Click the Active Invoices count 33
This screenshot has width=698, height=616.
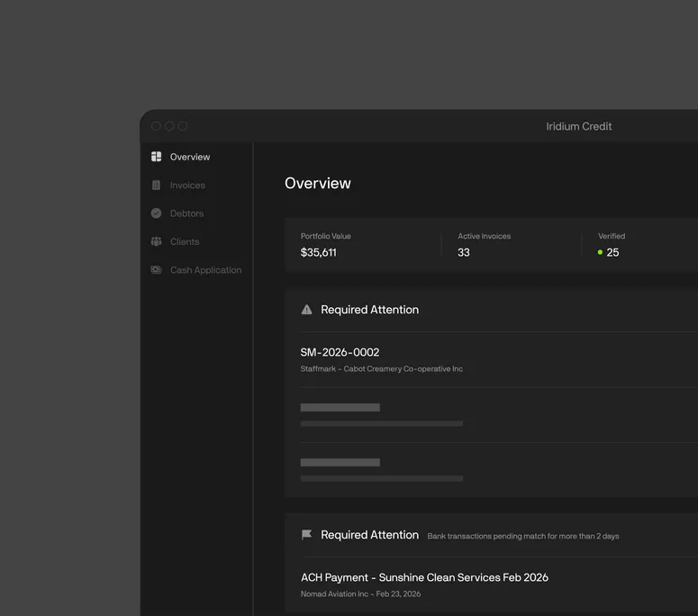464,252
